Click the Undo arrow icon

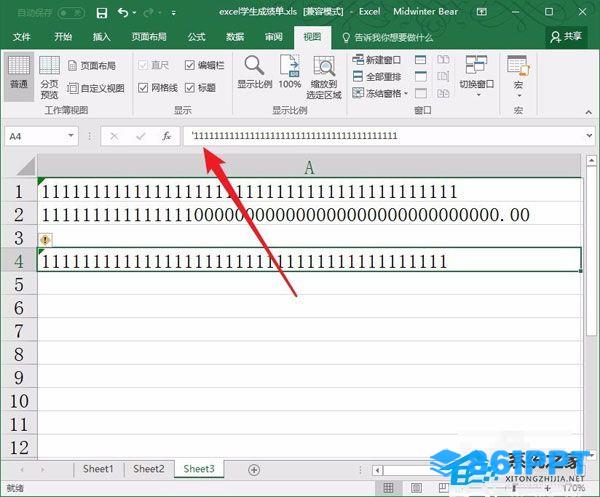tap(123, 13)
